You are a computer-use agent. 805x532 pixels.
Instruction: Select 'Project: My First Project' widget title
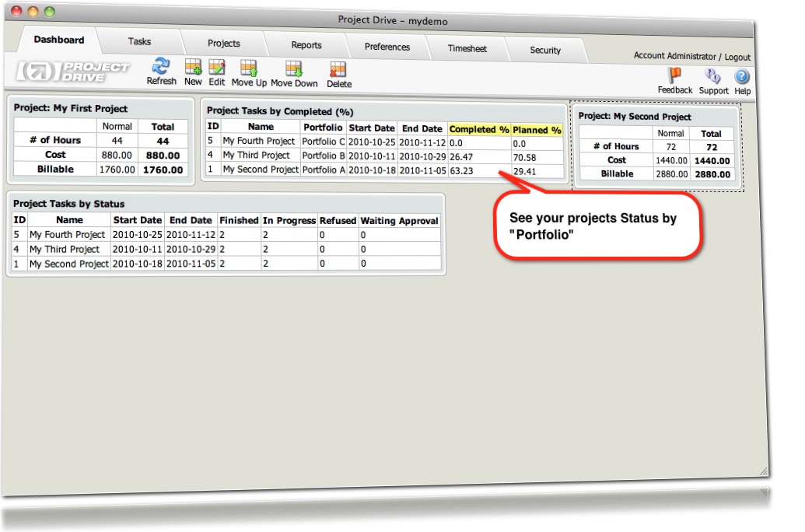coord(71,108)
